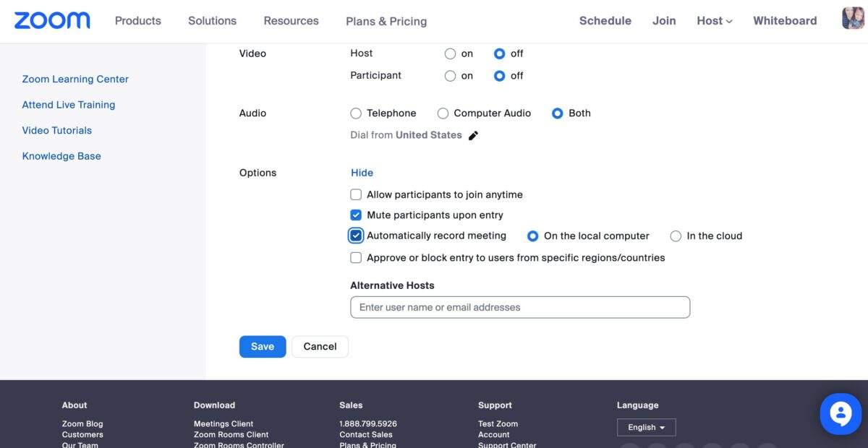This screenshot has width=868, height=448.
Task: Focus the Alternative Hosts input field
Action: (x=519, y=307)
